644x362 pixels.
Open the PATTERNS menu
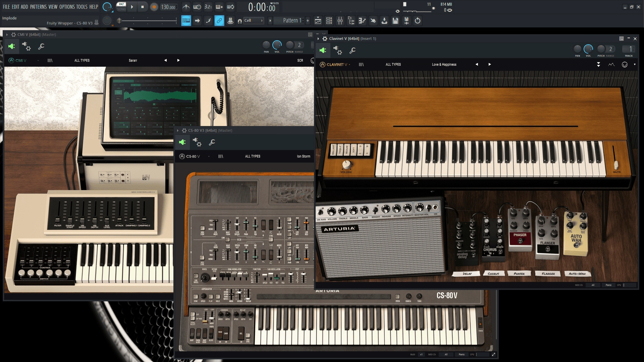coord(39,7)
